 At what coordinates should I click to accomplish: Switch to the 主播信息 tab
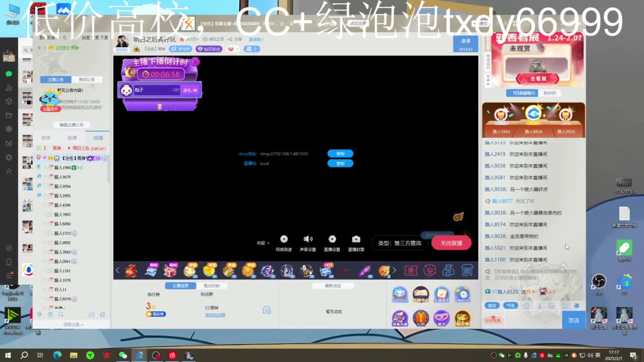(x=181, y=286)
